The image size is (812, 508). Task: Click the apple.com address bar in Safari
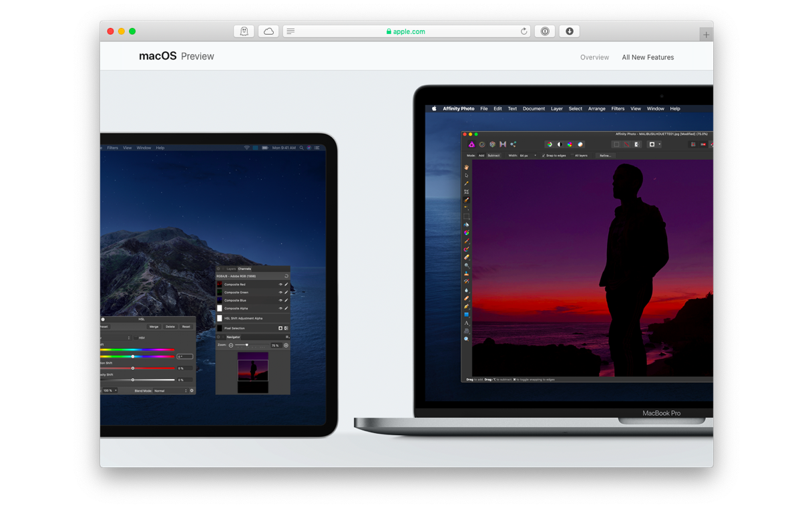coord(407,31)
